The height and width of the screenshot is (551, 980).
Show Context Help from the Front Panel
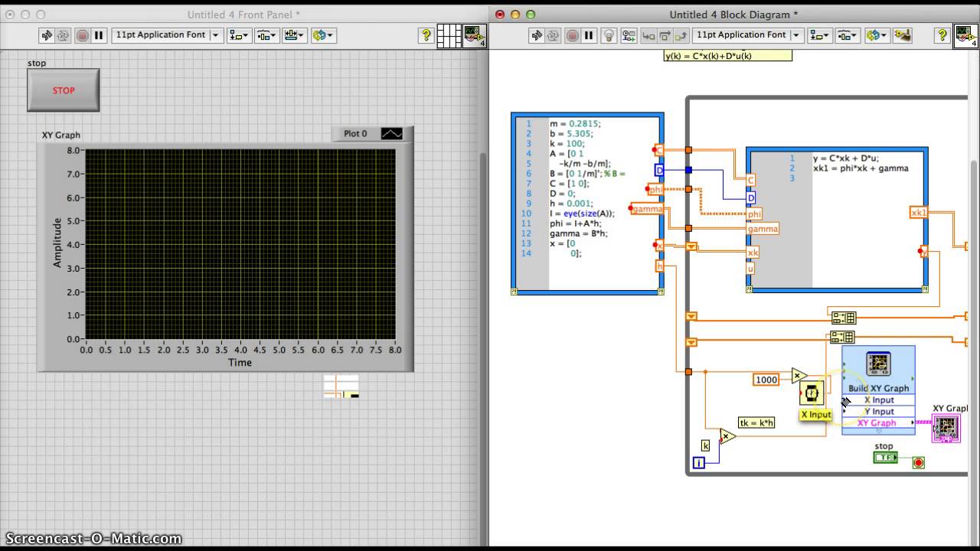coord(426,35)
